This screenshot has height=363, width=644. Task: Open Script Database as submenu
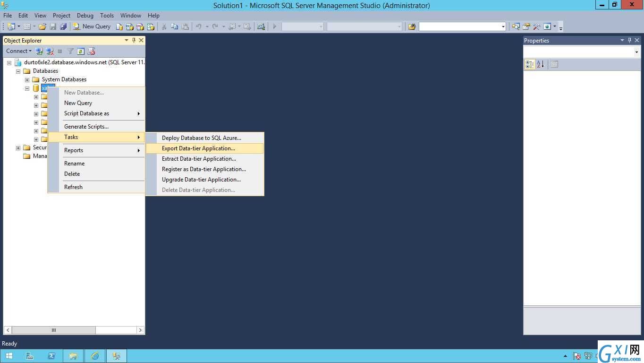(96, 113)
